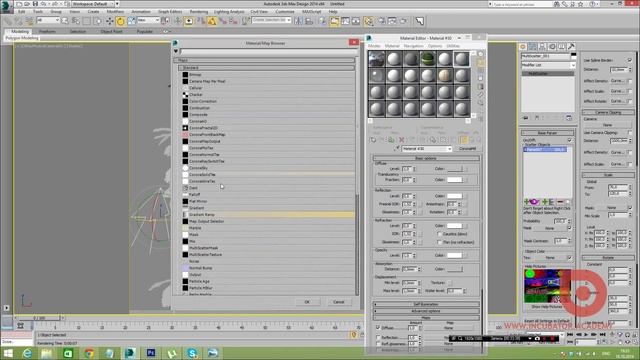Click Show Help Pictures button
This screenshot has width=640, height=360.
[547, 307]
